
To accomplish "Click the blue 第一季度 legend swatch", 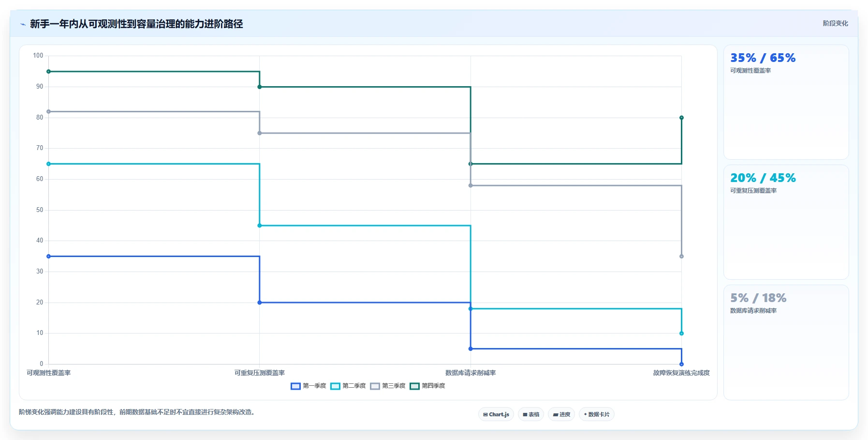I will click(x=295, y=386).
